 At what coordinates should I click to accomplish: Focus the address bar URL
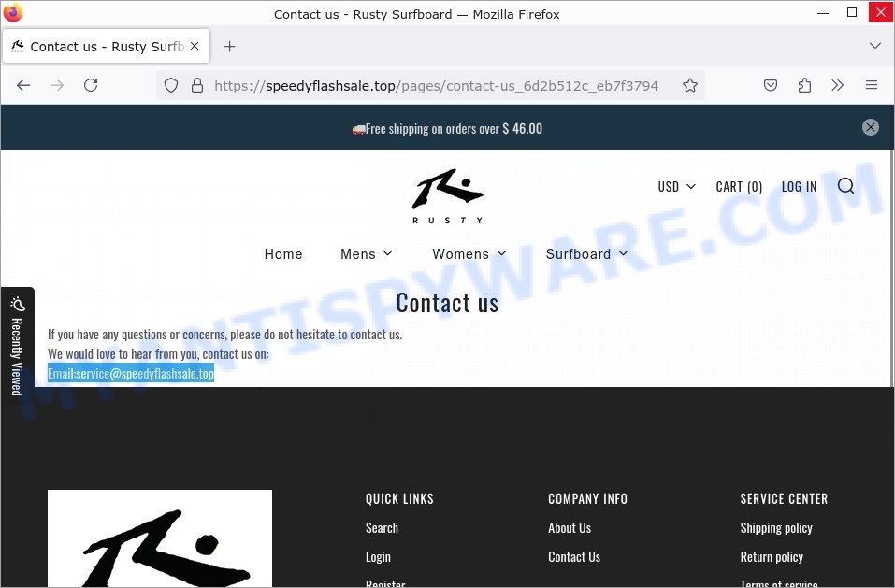click(436, 86)
